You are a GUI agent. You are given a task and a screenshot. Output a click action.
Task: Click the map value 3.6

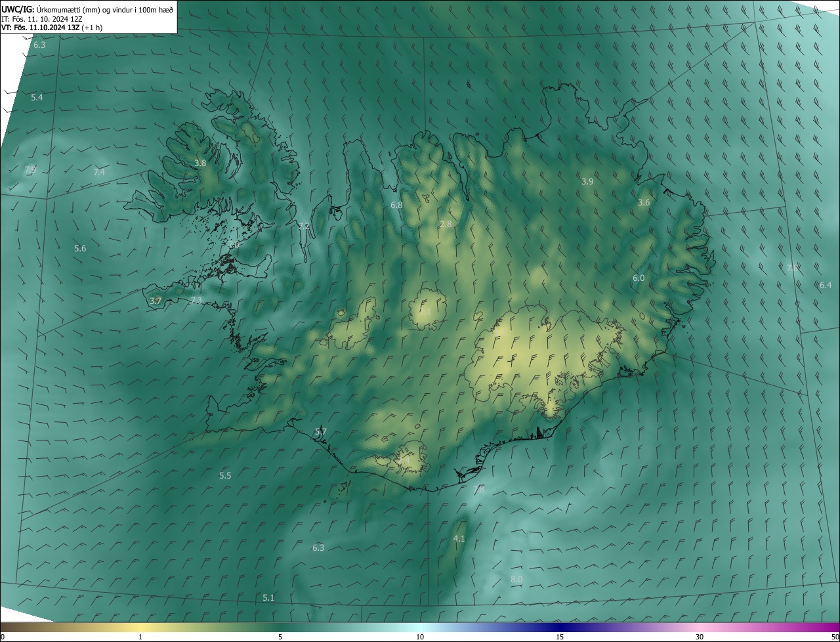[644, 202]
